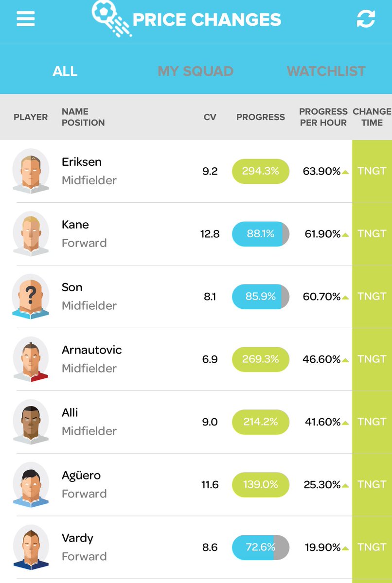Open Alli's player avatar

[x=31, y=422]
